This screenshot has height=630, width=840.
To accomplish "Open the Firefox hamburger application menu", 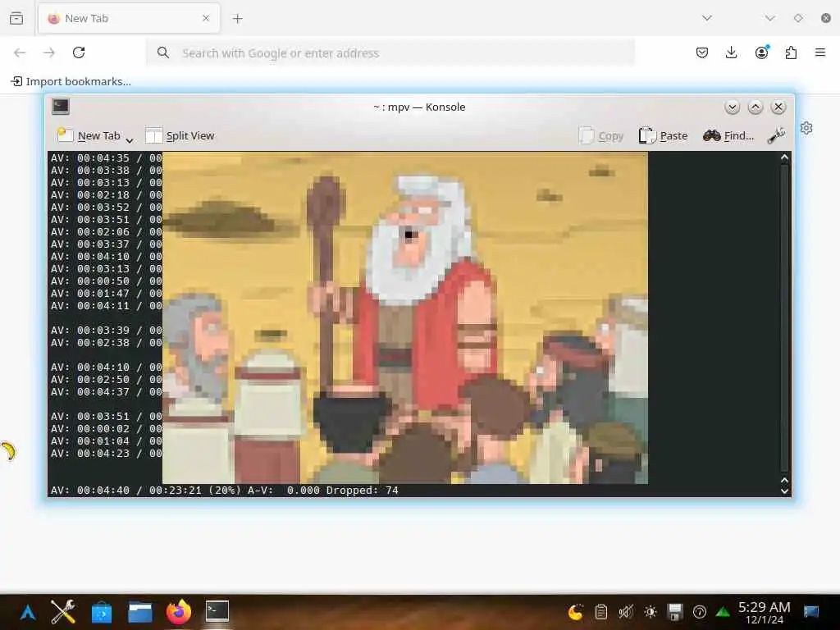I will [x=820, y=52].
